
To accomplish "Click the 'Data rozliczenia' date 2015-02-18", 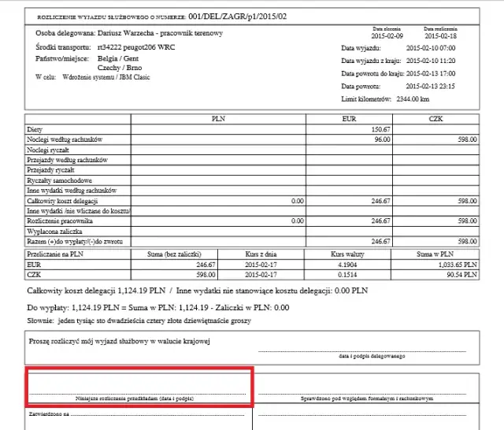I will [441, 35].
